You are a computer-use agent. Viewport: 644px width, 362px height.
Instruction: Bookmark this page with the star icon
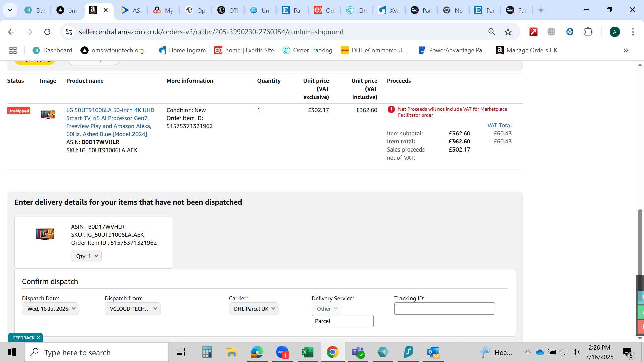point(508,32)
